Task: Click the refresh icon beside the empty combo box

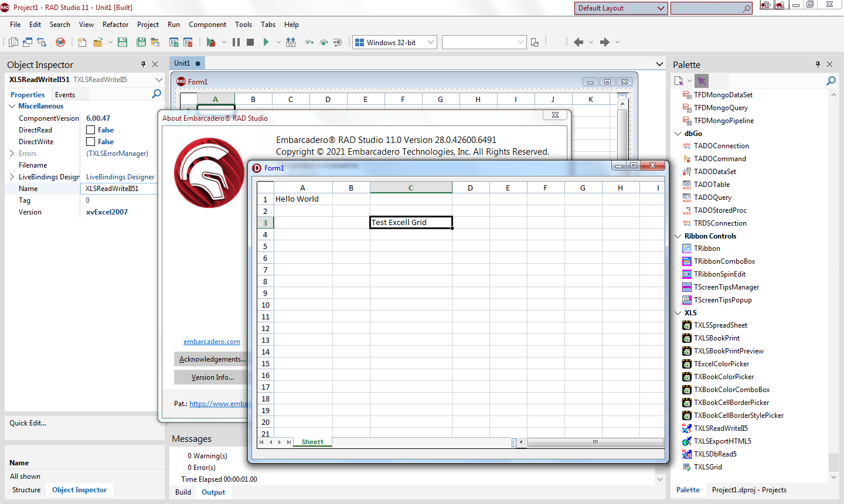Action: click(x=535, y=42)
